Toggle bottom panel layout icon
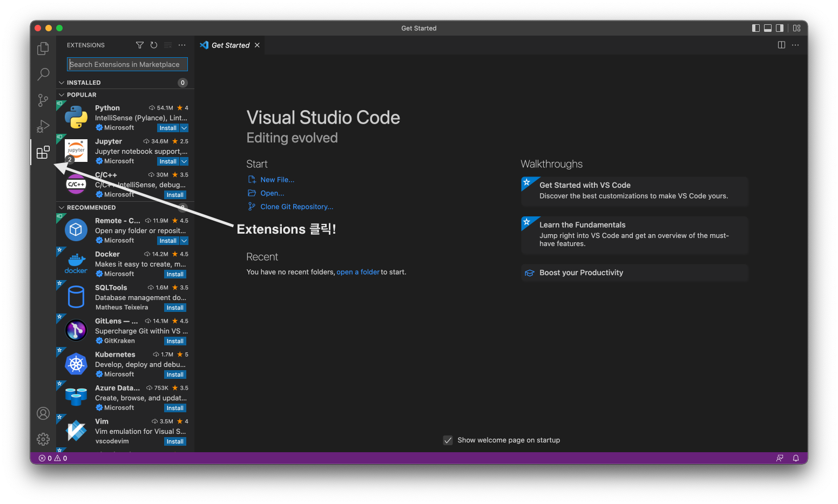 click(768, 28)
